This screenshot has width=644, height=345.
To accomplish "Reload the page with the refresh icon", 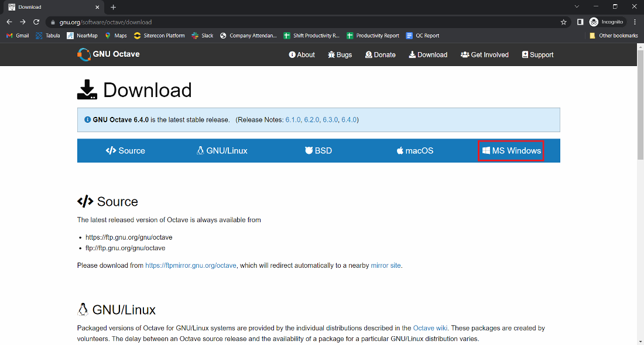I will (36, 22).
